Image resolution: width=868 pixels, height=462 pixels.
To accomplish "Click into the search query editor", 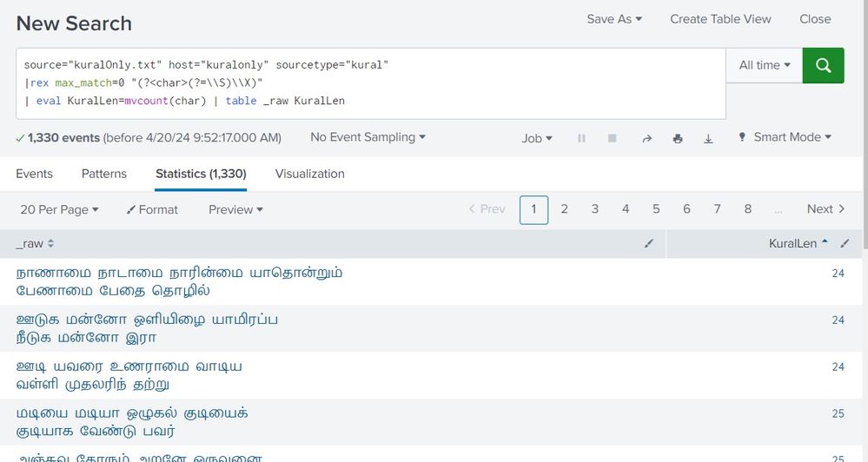I will click(x=371, y=83).
